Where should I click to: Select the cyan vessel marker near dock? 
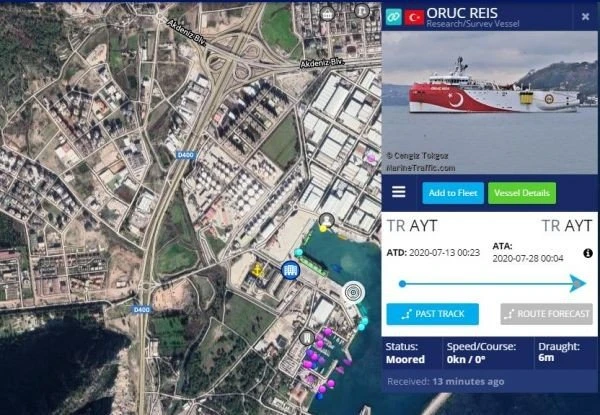pyautogui.click(x=298, y=252)
